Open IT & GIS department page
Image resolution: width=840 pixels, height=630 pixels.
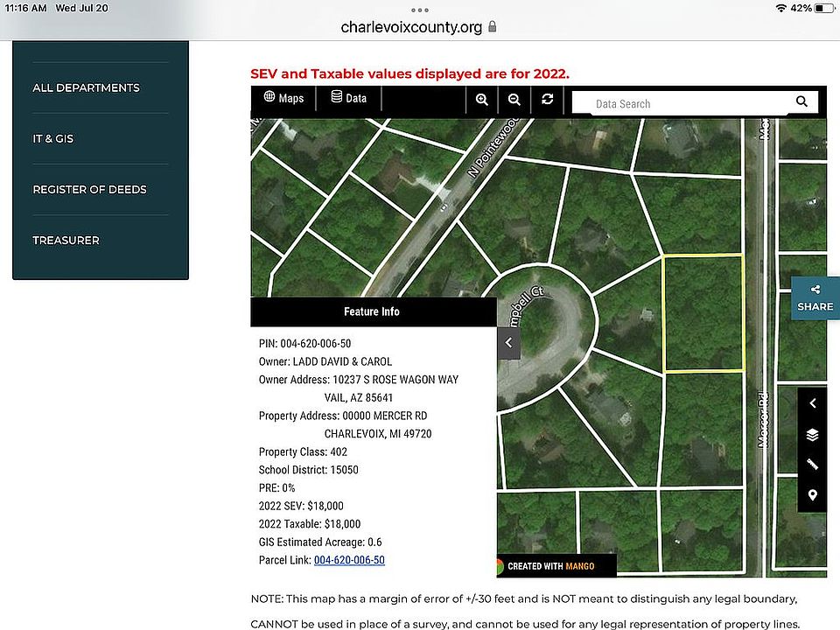pos(52,138)
